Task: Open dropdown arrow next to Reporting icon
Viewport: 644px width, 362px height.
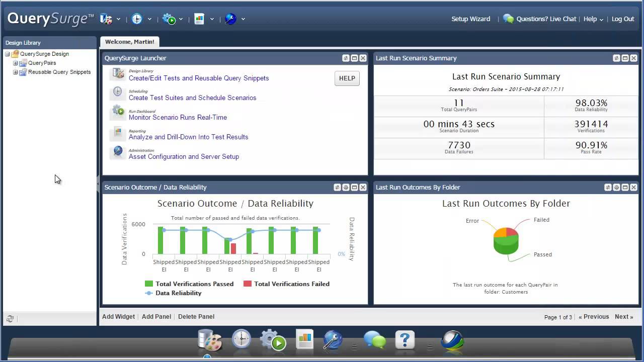Action: click(x=212, y=19)
